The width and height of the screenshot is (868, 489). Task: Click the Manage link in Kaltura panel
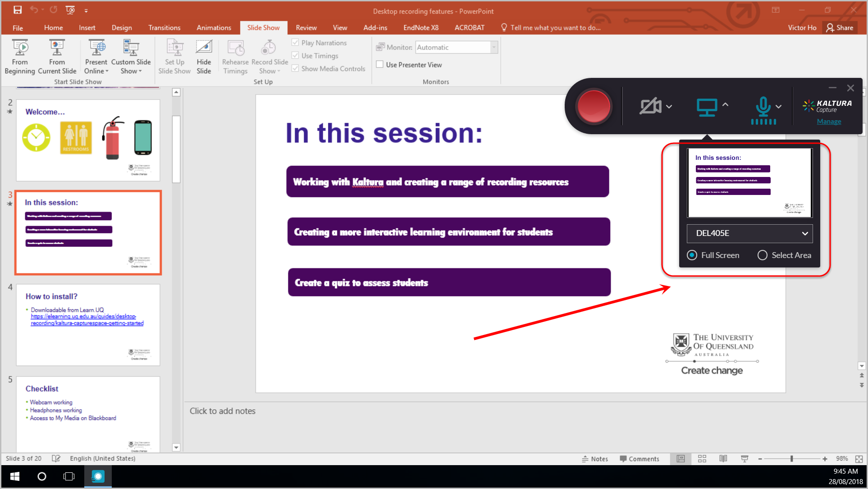click(x=829, y=121)
